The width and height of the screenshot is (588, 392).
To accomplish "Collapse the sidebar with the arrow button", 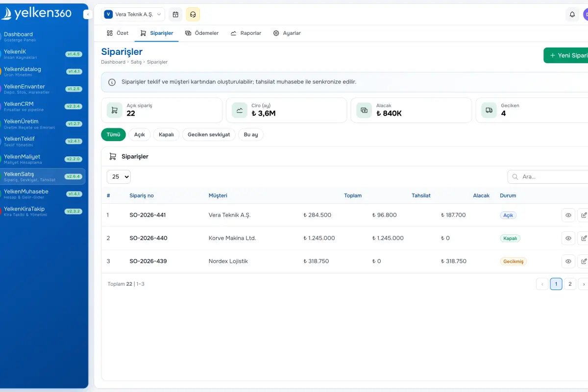I will pyautogui.click(x=88, y=15).
